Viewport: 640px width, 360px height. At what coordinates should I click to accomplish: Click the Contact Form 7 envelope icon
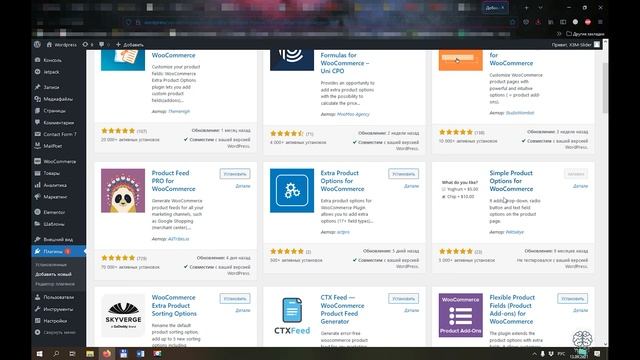tap(38, 134)
